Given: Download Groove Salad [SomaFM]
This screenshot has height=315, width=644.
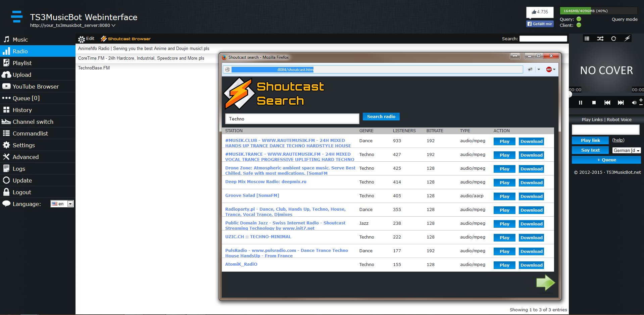Looking at the screenshot, I should tap(532, 196).
